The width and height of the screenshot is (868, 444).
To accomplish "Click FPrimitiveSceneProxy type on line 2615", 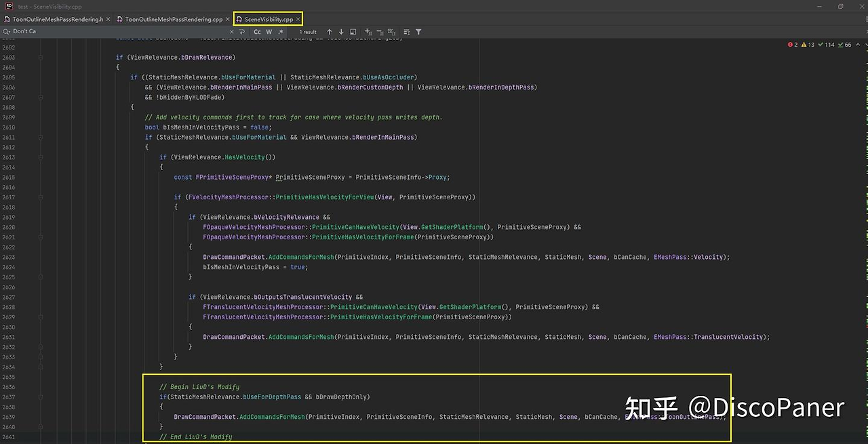I will (233, 178).
